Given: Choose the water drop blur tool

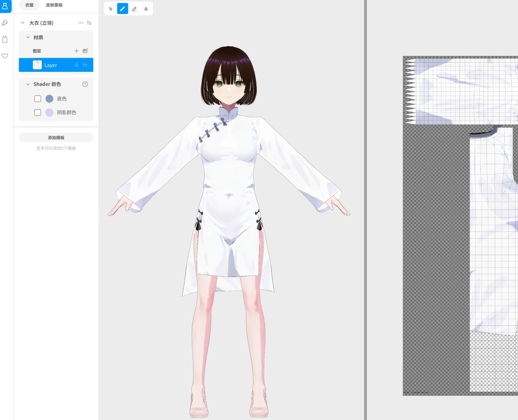Looking at the screenshot, I should pos(146,9).
